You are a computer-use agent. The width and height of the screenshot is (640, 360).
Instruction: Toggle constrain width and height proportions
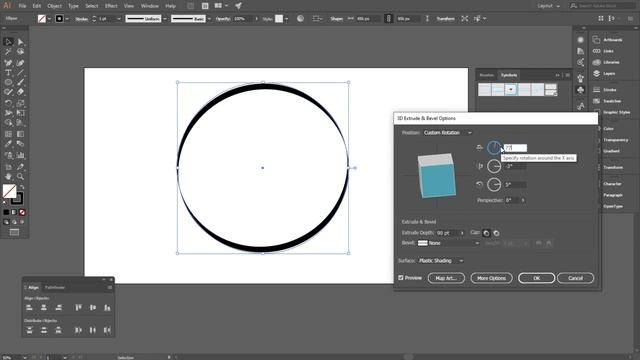(389, 19)
